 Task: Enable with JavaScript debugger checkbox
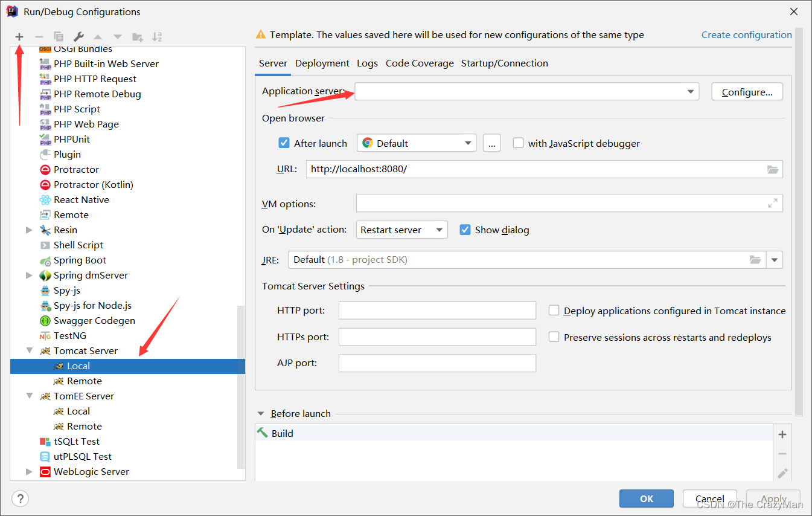click(x=518, y=143)
